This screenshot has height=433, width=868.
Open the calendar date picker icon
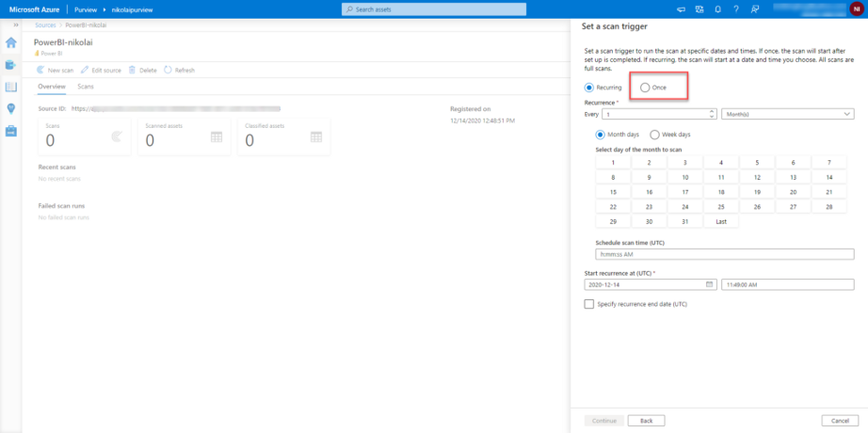(709, 284)
